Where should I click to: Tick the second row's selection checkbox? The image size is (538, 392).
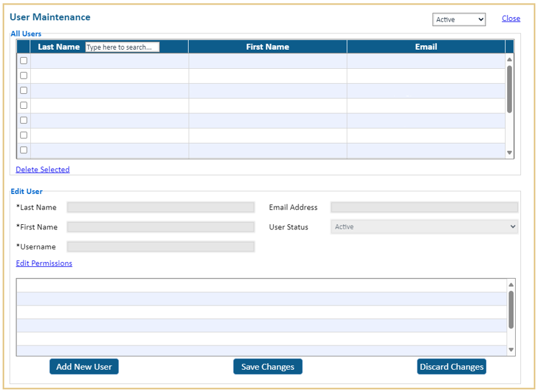pos(23,75)
